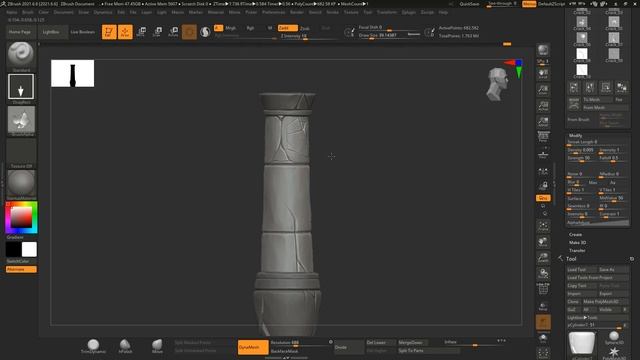Pick a color in the color picker square
This screenshot has width=640, height=360.
point(21,217)
